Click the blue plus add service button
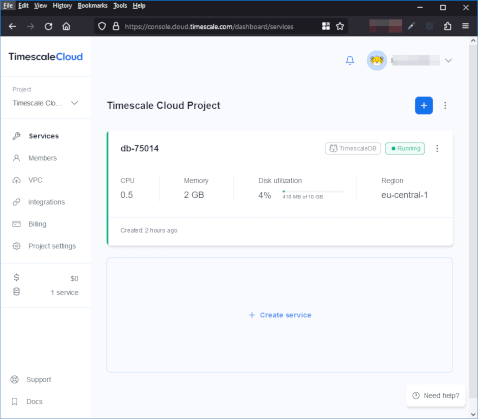478x419 pixels. tap(424, 105)
